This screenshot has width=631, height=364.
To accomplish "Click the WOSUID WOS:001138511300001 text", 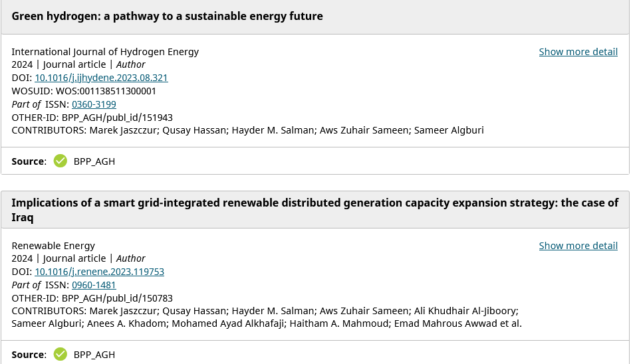I will pyautogui.click(x=84, y=91).
